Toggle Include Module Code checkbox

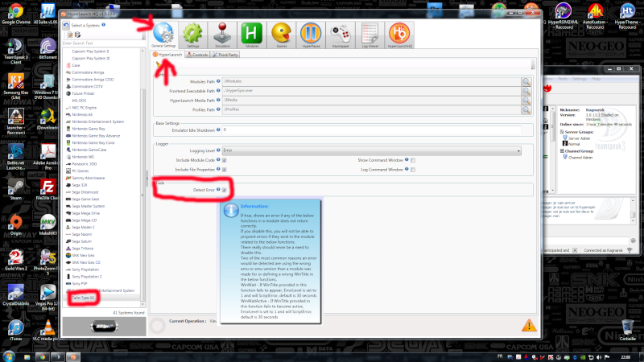[225, 160]
